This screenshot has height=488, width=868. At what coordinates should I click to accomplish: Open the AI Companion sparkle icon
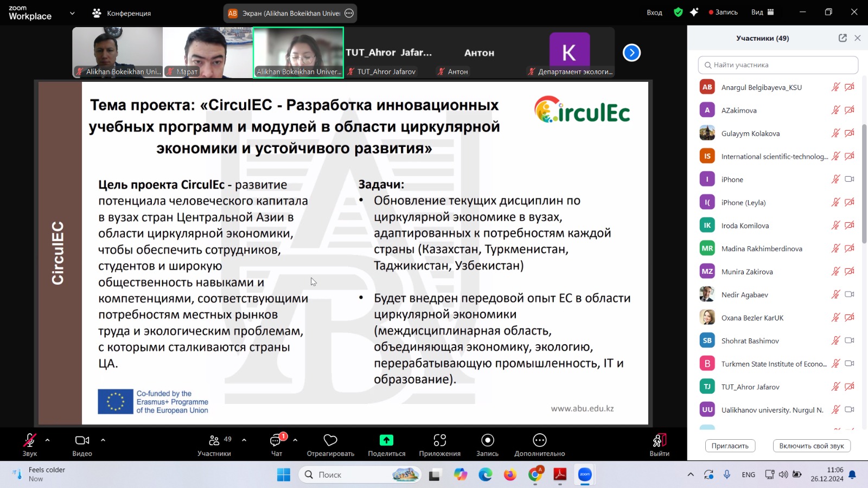694,12
